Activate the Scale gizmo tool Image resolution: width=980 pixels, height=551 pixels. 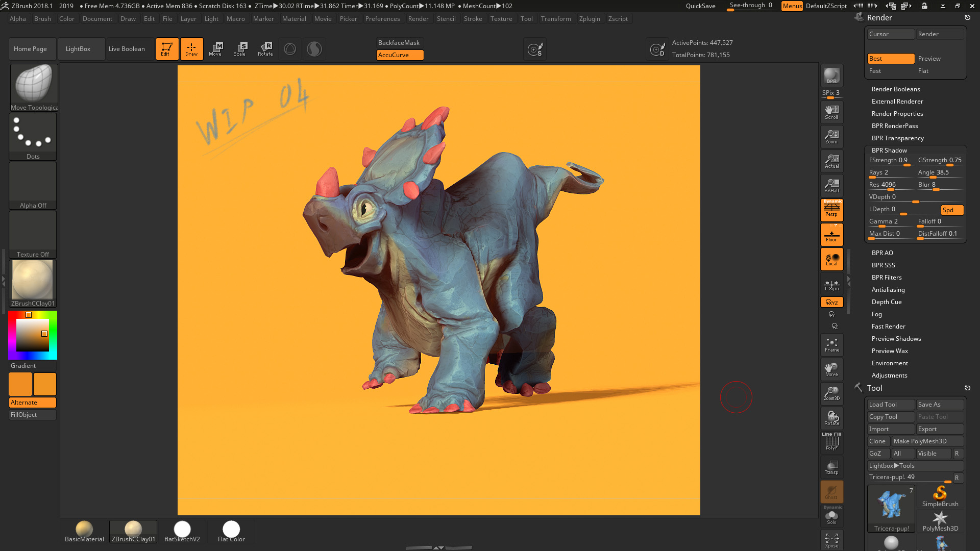pyautogui.click(x=240, y=49)
